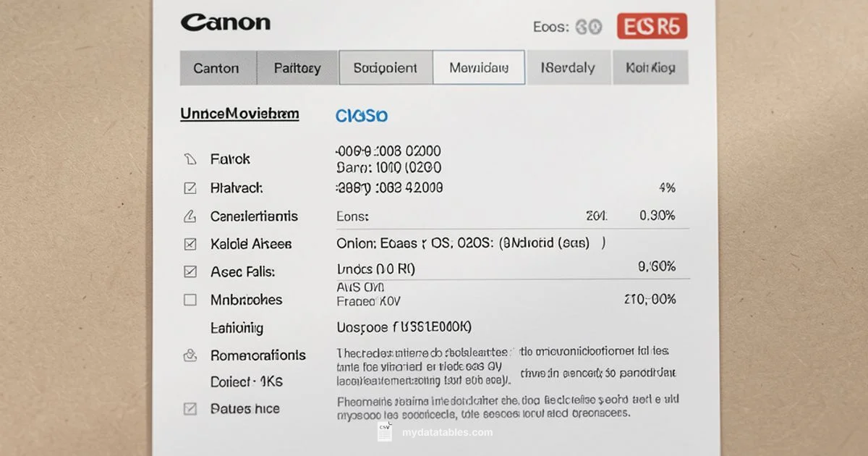Open the ISerdaly tab
The width and height of the screenshot is (868, 456).
click(x=568, y=68)
